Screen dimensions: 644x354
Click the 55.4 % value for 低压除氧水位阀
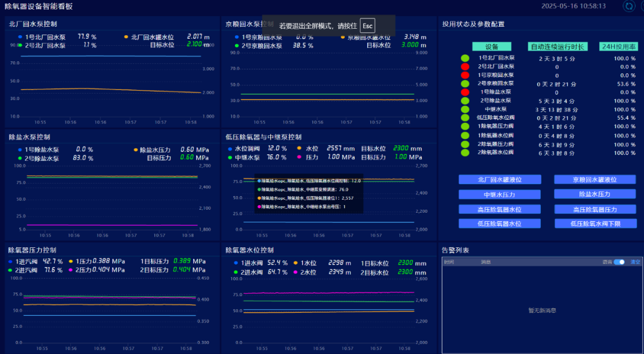626,118
